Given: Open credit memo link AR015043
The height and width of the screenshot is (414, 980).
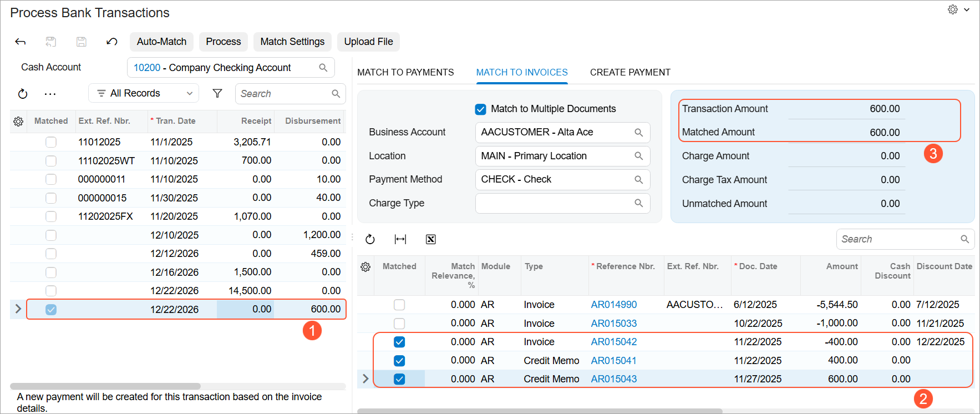Looking at the screenshot, I should (x=614, y=379).
